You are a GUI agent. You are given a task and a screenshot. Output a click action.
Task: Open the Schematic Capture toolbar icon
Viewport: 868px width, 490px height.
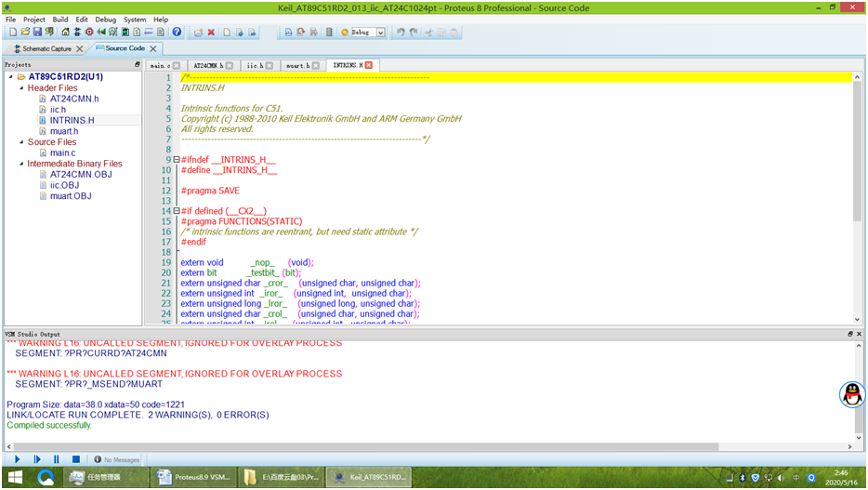coord(77,33)
